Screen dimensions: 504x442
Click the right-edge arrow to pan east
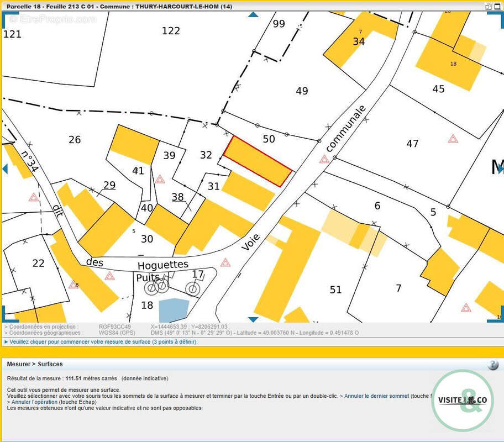pos(500,169)
